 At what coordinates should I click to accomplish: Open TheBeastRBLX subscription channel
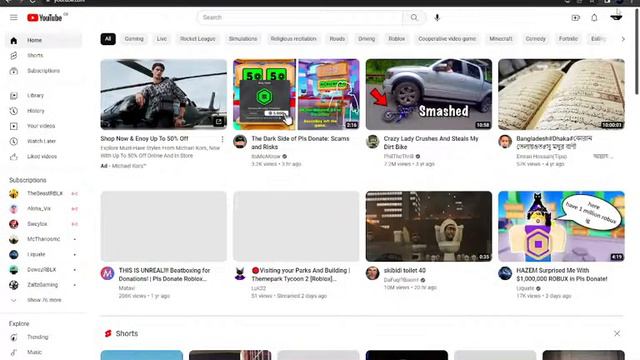43,193
